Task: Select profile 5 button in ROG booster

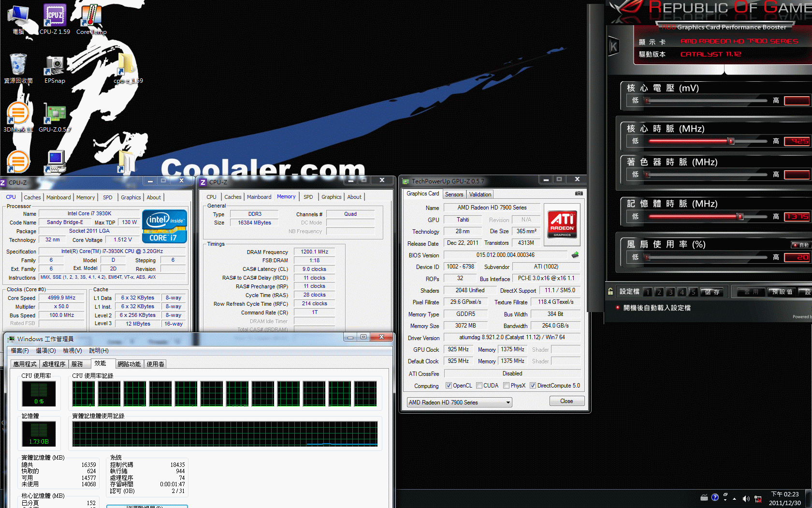Action: coord(693,292)
